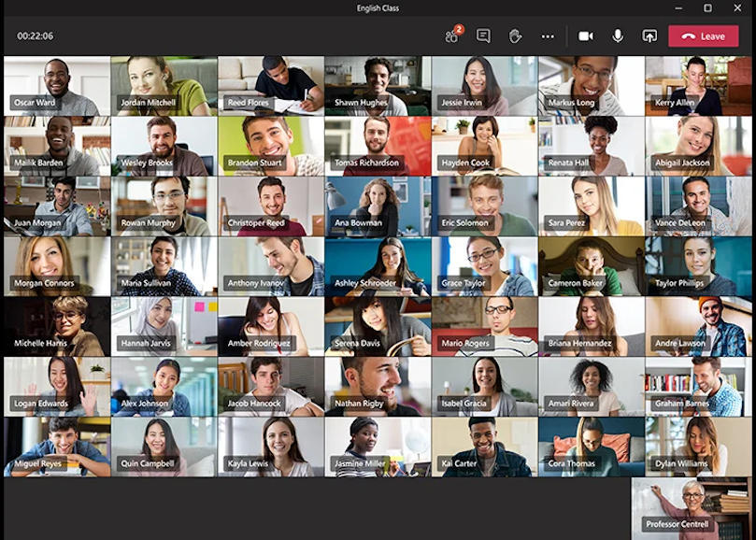Select Alex Johnson's video tile

(164, 387)
